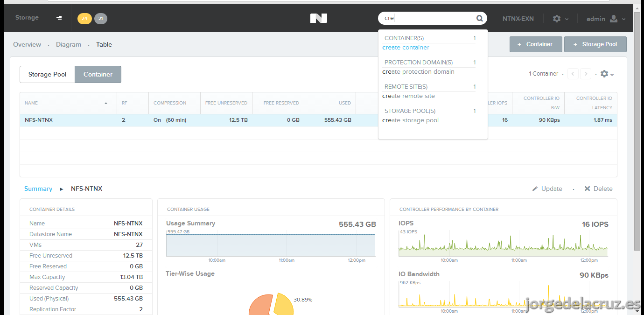
Task: Switch to the Diagram tab
Action: 69,44
